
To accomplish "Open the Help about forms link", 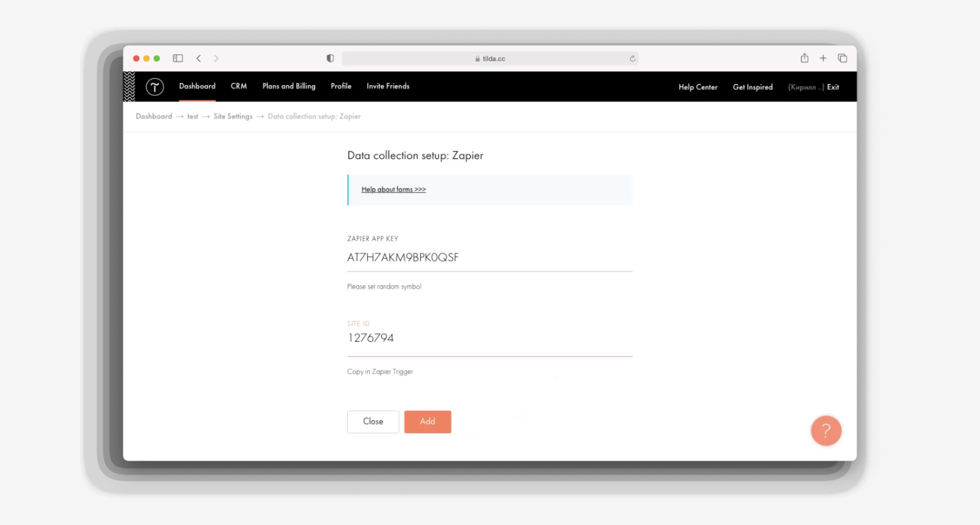I will (394, 190).
